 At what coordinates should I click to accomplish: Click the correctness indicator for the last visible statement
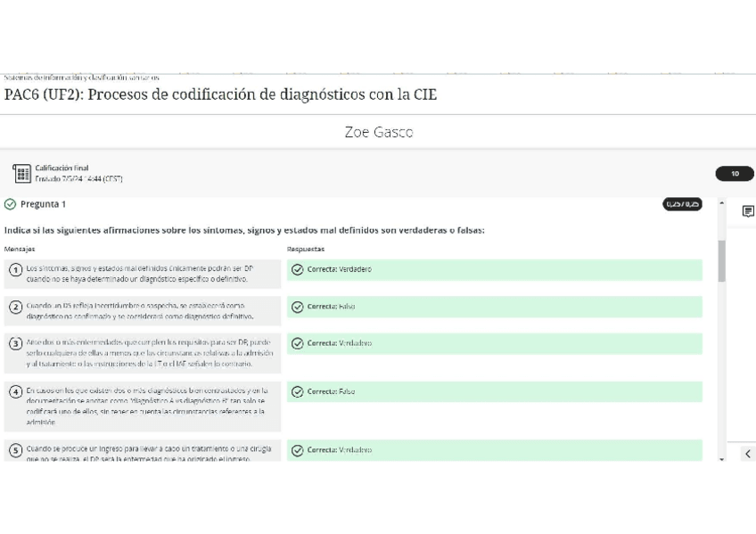pos(296,450)
